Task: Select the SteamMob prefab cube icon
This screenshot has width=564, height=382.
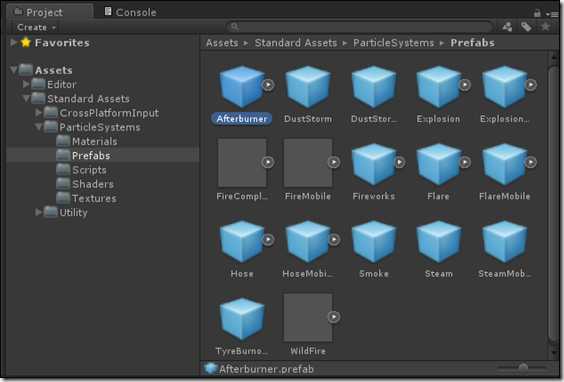Action: [x=504, y=241]
